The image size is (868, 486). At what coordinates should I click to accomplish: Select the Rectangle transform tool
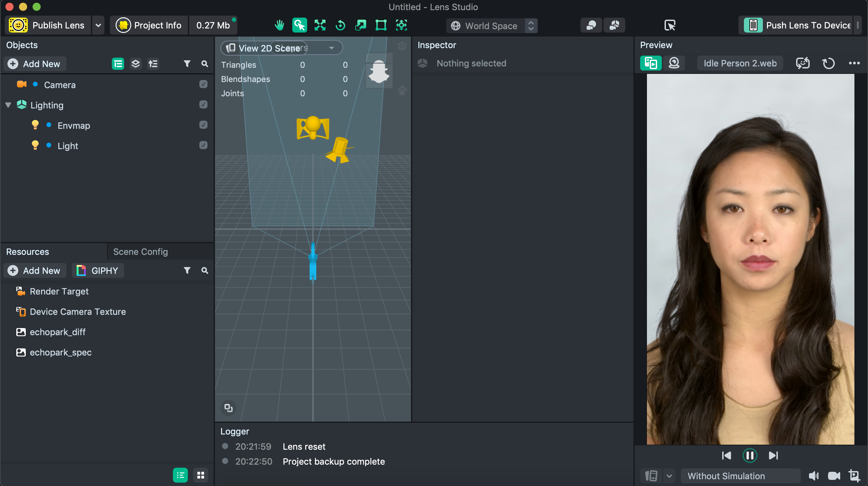point(381,25)
